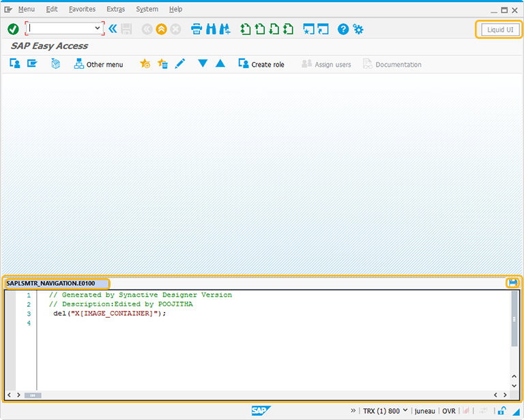The height and width of the screenshot is (420, 524).
Task: Click the del("X[IMAGE_CONTAINER]") code line
Action: [110, 314]
